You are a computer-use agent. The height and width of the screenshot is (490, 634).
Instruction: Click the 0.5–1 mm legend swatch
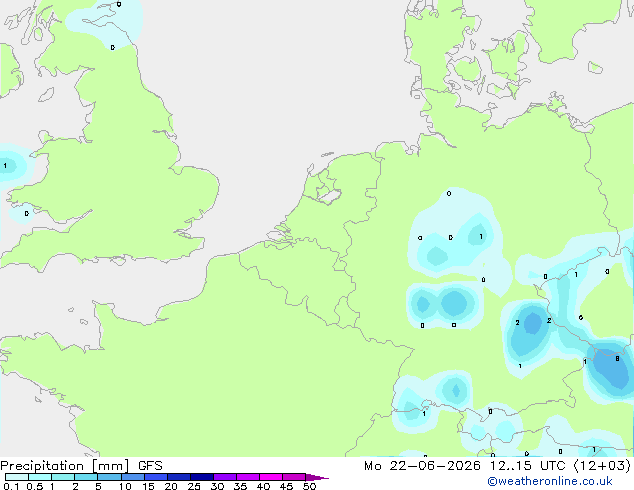[x=40, y=477]
